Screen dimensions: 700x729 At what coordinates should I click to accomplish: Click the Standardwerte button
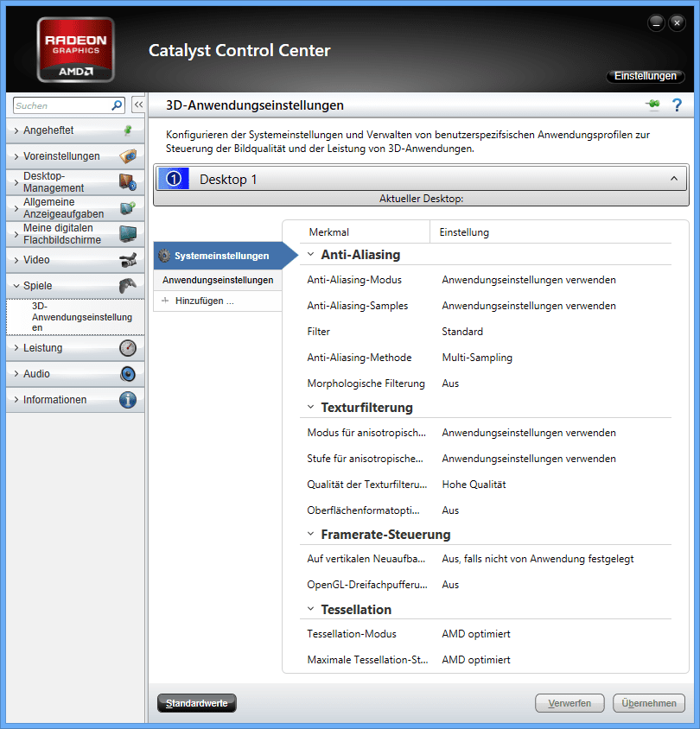point(197,703)
